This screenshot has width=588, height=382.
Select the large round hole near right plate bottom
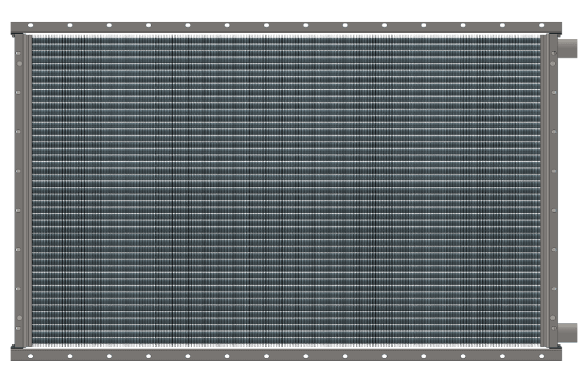[x=553, y=318]
